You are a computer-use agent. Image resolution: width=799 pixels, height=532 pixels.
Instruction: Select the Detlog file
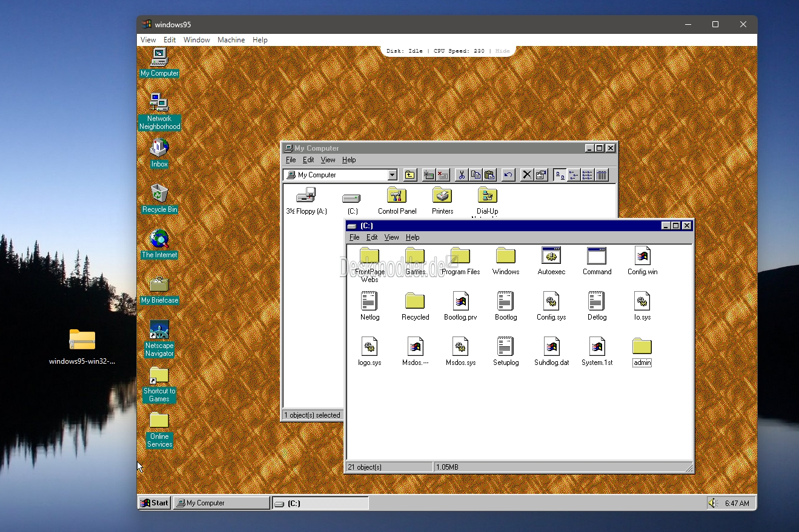coord(597,306)
